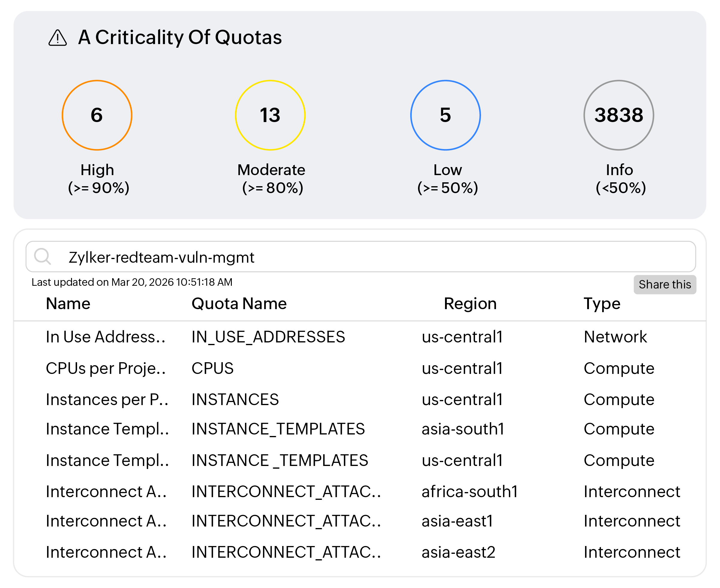Click the search magnifier icon

tap(43, 256)
